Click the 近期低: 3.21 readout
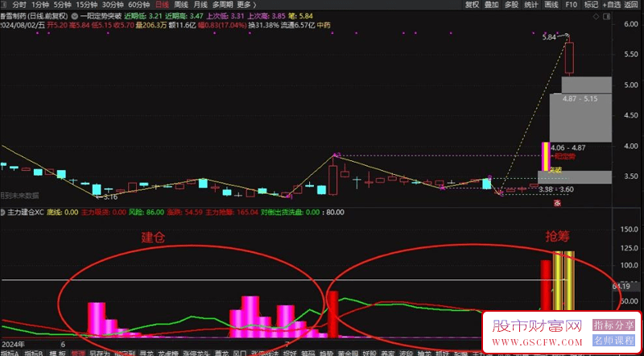The image size is (644, 356). click(143, 16)
